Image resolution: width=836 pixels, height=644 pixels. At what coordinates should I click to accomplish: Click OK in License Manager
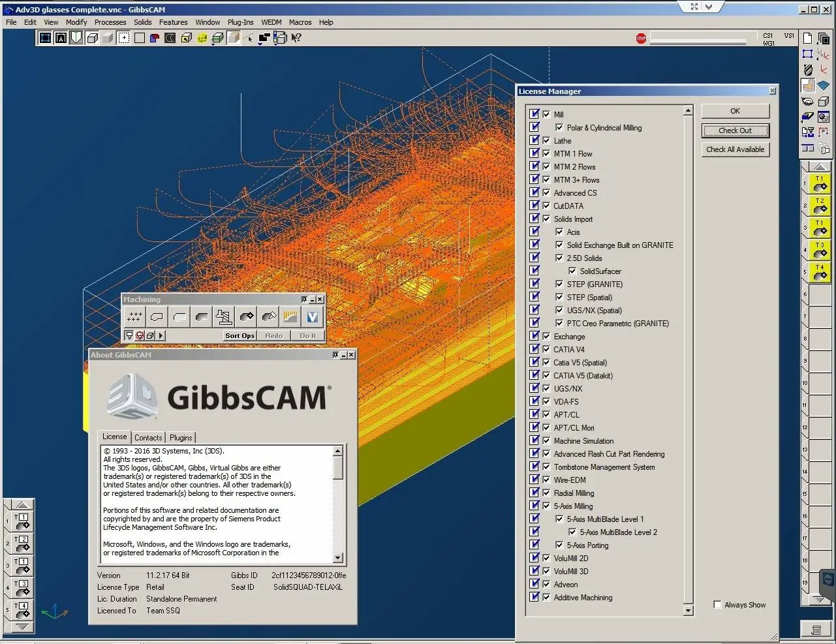735,111
